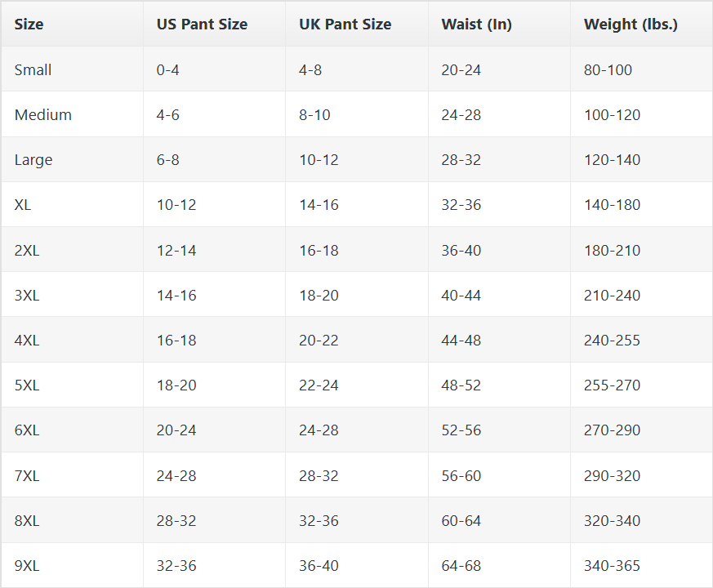Click the Weight (lbs.) column header

631,24
